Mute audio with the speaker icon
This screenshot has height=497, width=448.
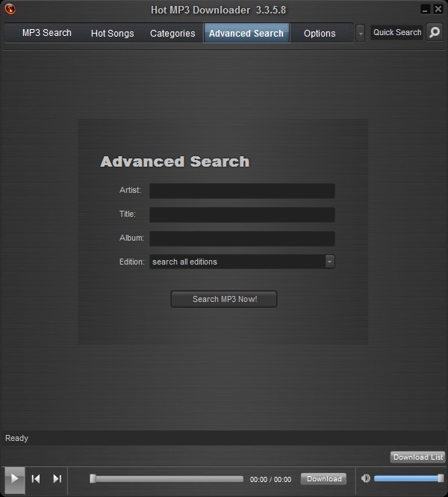tap(365, 478)
